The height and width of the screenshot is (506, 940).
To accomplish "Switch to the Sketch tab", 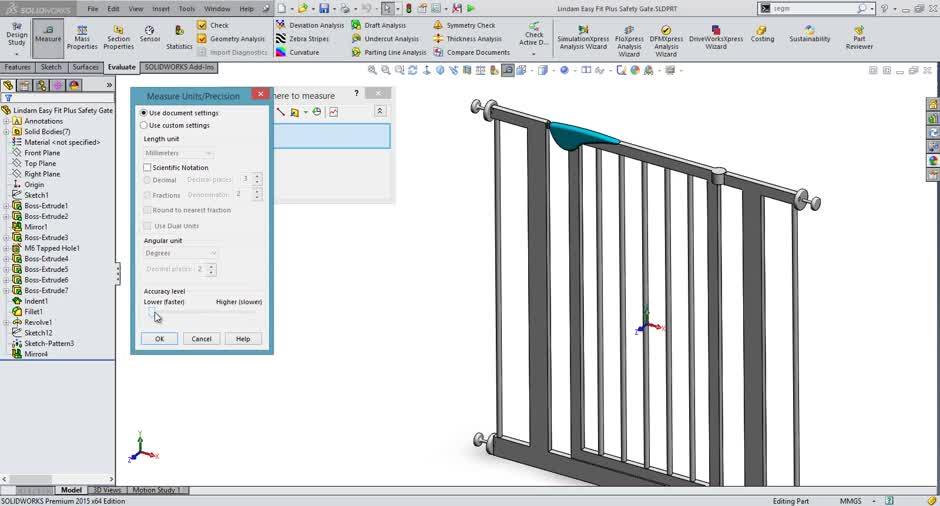I will [51, 67].
